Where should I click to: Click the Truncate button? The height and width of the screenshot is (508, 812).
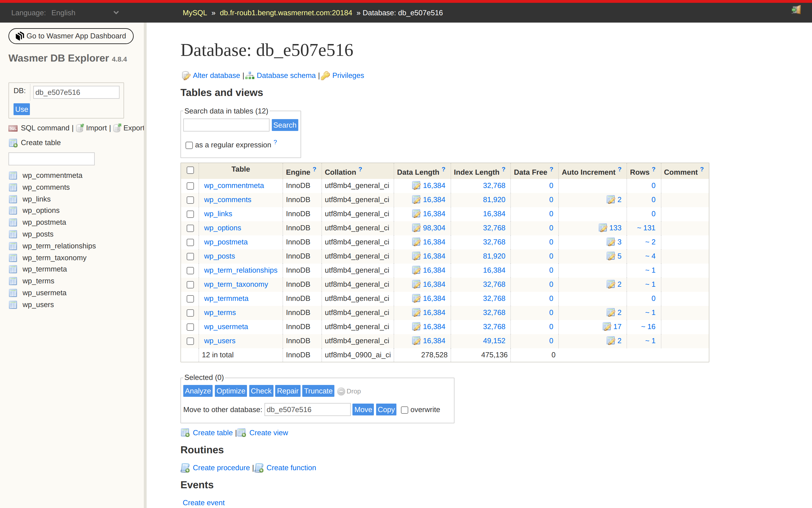pos(318,391)
